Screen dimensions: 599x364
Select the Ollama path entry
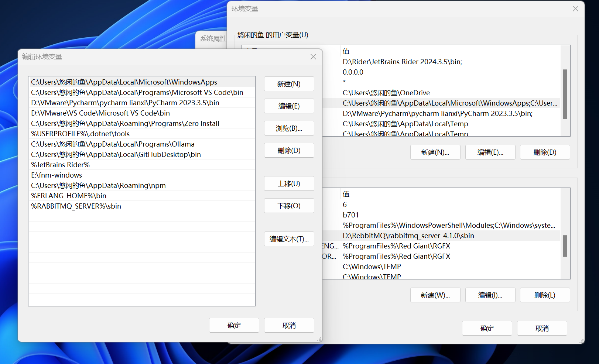pos(142,144)
